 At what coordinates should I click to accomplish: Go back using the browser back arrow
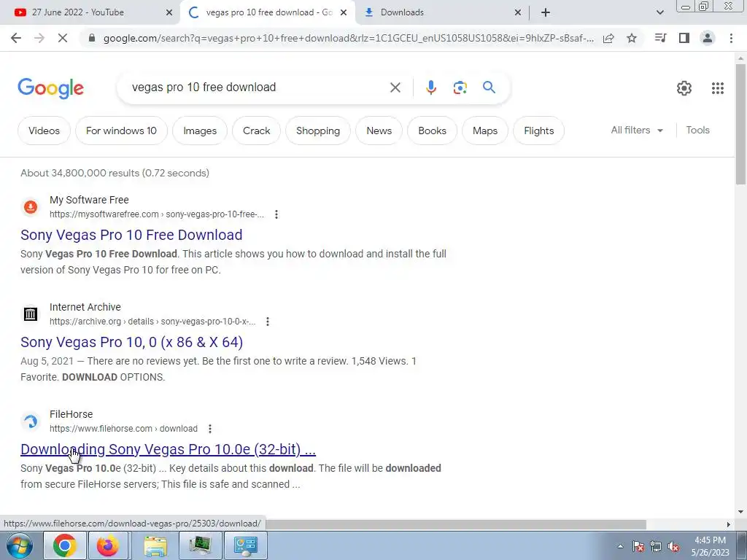(x=16, y=38)
